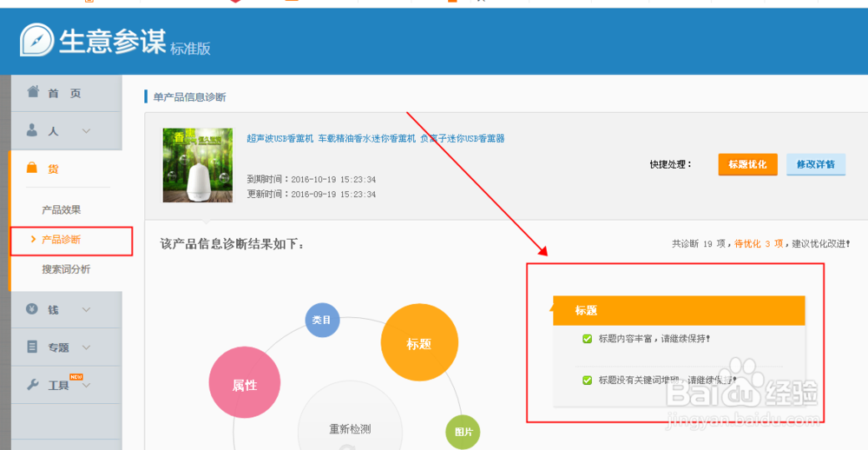This screenshot has height=450, width=868.
Task: Expand the 专题 menu chevron
Action: (x=86, y=347)
